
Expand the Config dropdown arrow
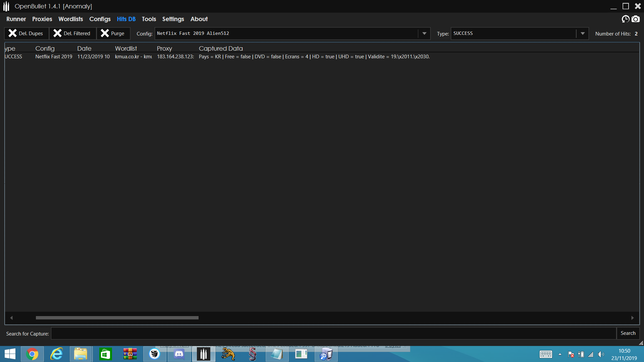(424, 34)
